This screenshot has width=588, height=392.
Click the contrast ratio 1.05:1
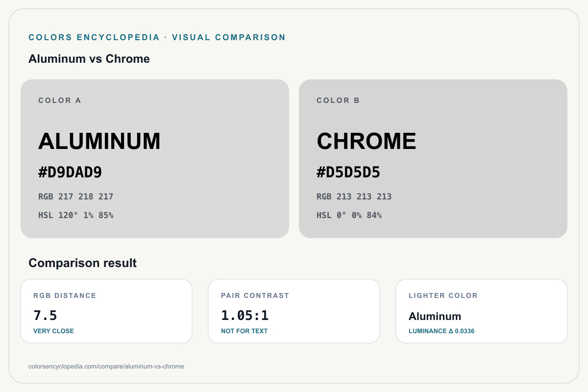click(245, 315)
